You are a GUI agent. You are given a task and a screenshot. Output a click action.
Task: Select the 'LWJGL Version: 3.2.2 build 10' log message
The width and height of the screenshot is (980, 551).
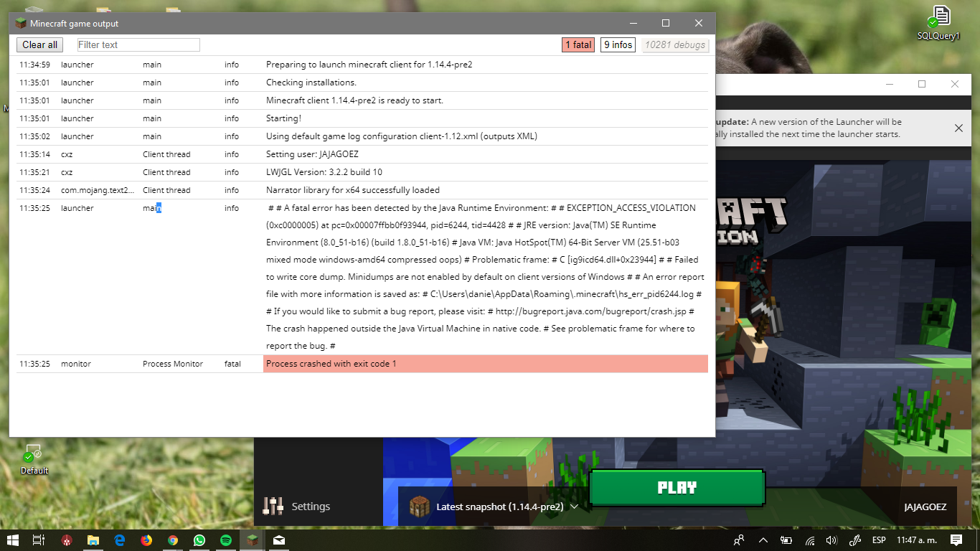(324, 172)
